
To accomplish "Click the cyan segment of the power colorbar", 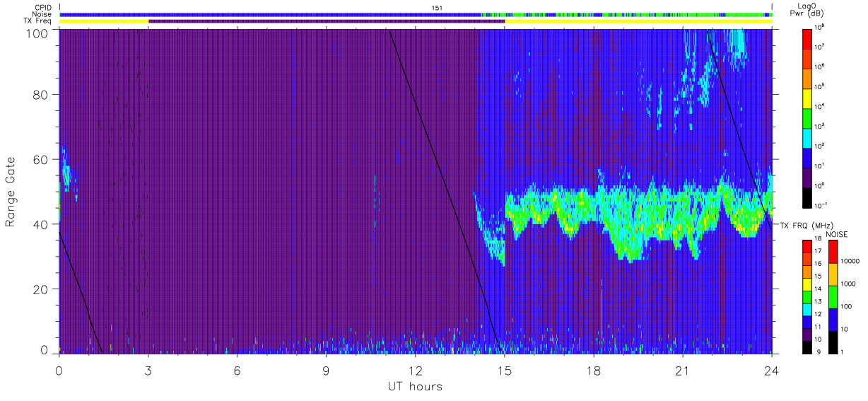I will 808,137.
